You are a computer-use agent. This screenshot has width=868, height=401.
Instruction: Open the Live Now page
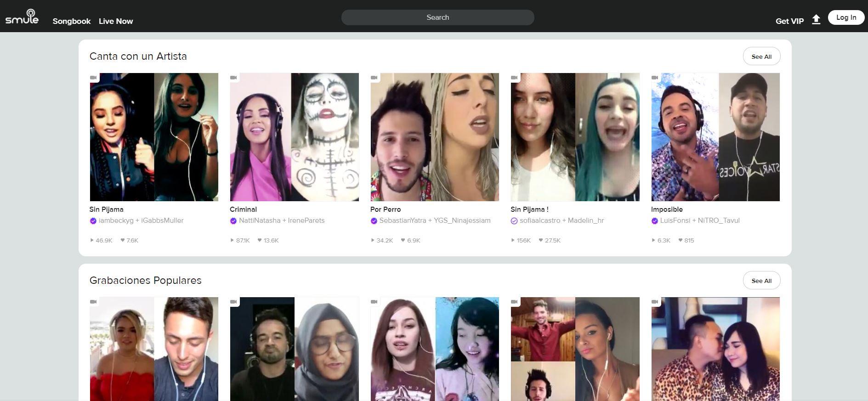(116, 21)
